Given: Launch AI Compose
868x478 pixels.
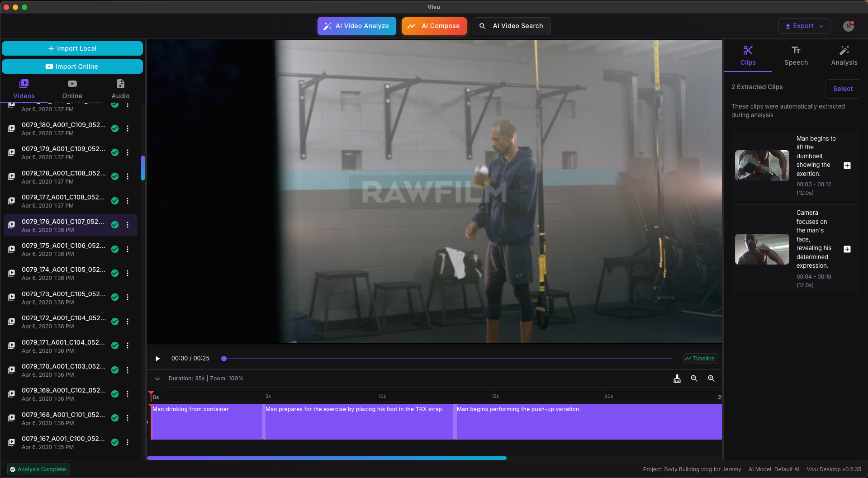Looking at the screenshot, I should 434,26.
